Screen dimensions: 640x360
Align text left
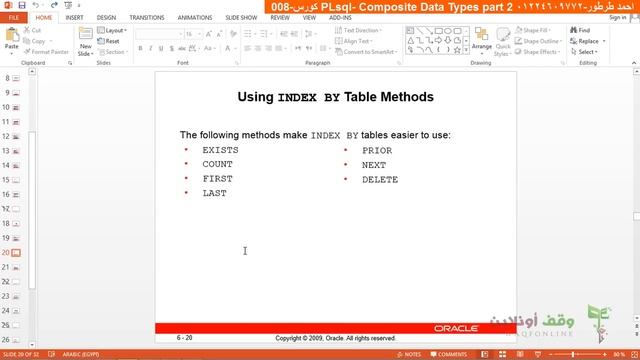[x=247, y=49]
